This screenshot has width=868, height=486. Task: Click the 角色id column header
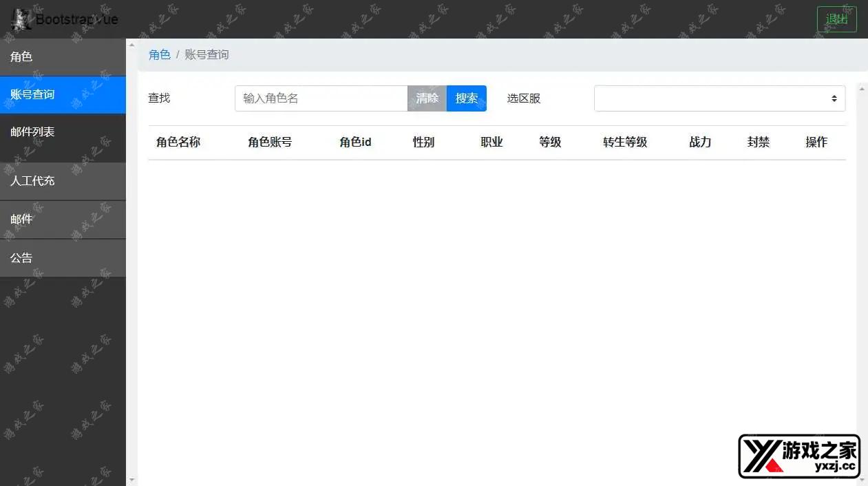point(355,142)
